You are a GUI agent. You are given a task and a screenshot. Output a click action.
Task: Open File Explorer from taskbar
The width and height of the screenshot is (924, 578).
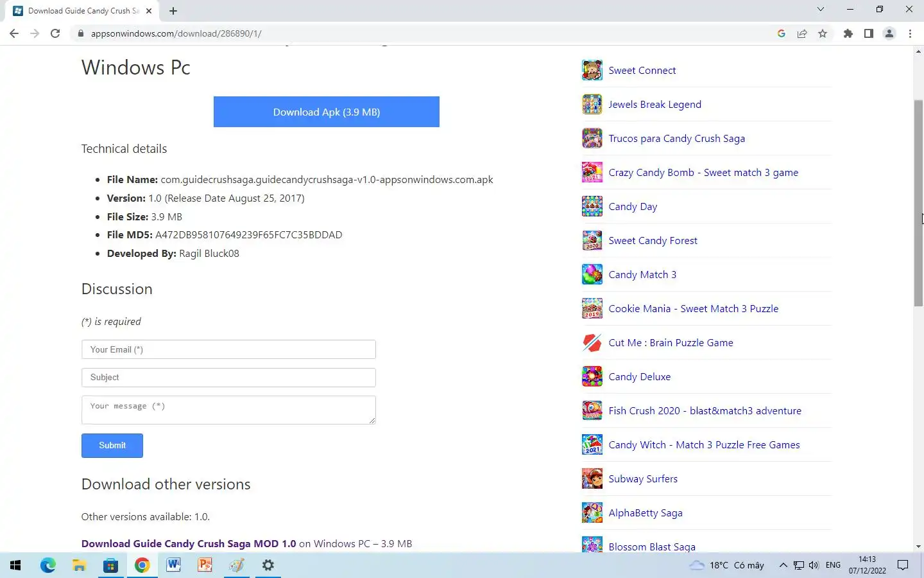tap(79, 565)
